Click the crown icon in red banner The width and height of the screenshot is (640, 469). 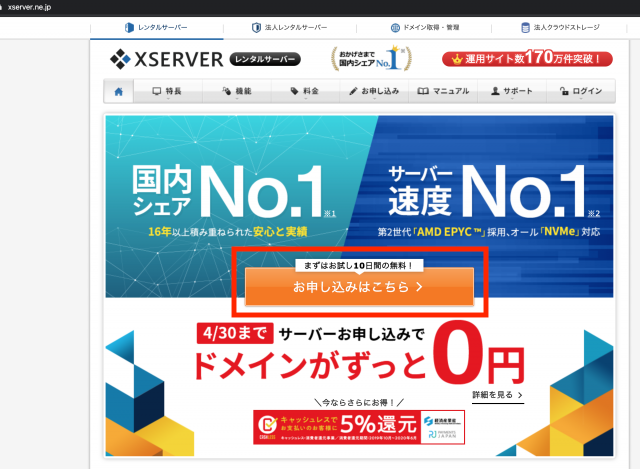(x=457, y=59)
